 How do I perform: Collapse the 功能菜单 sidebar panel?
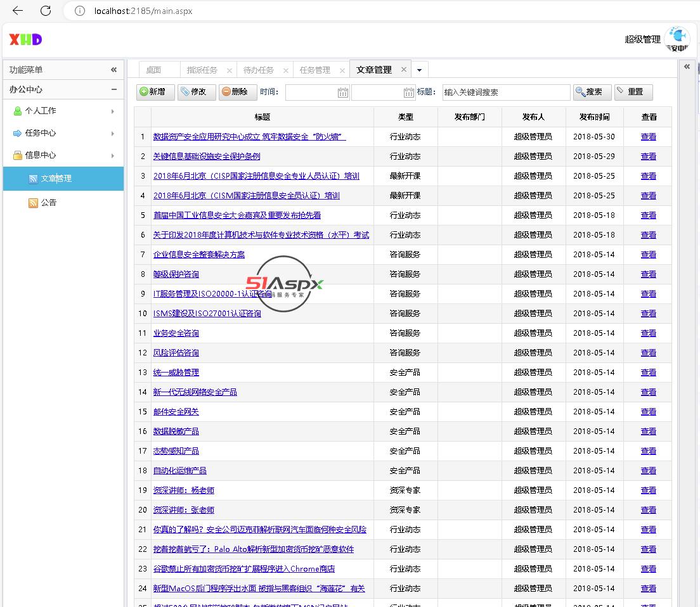pos(113,70)
